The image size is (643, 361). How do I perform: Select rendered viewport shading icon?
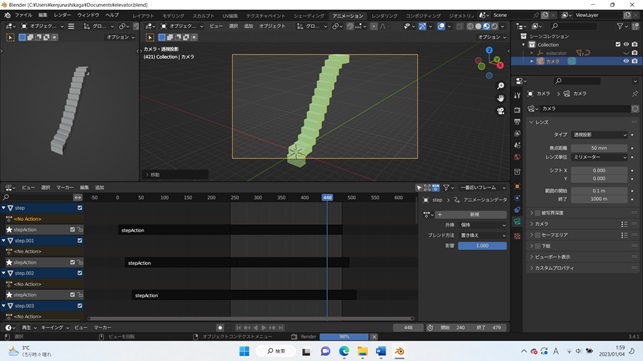tap(495, 26)
